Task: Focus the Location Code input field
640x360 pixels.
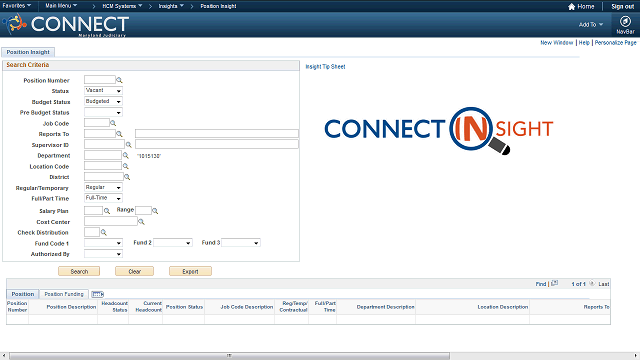Action: click(x=103, y=166)
